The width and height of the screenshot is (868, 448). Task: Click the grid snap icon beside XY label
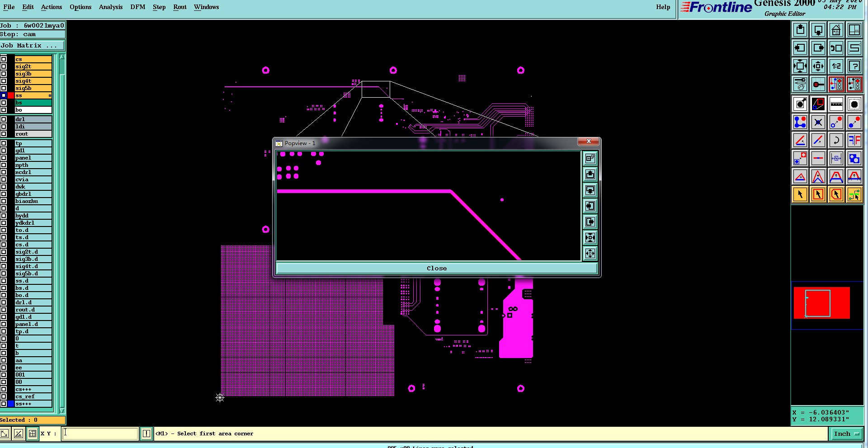33,434
